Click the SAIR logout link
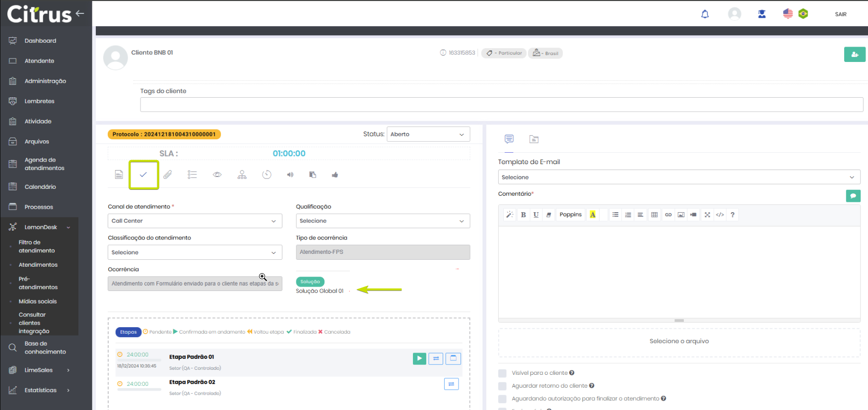The height and width of the screenshot is (410, 868). pyautogui.click(x=840, y=14)
